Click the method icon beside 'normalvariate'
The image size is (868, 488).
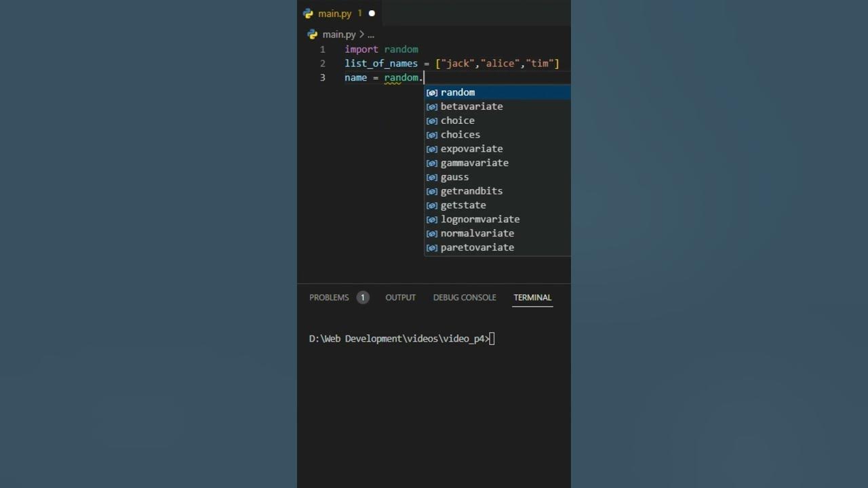point(432,233)
